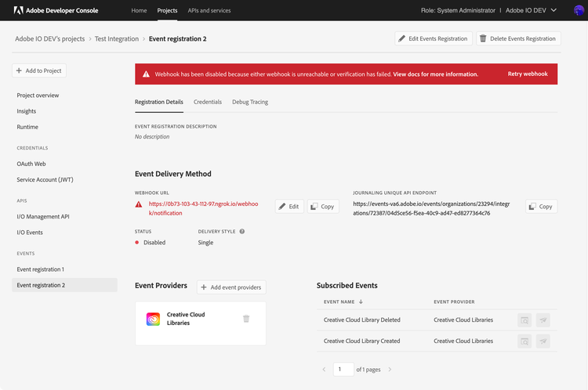Viewport: 588px width, 390px height.
Task: Copy the journaling API endpoint
Action: 541,207
